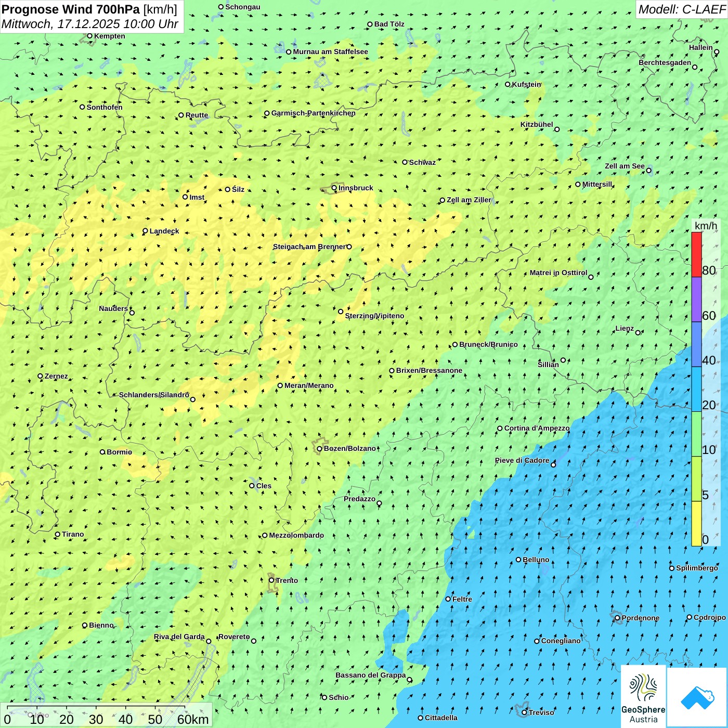
Task: Click the 'Kitzbühel' label
Action: tap(537, 124)
